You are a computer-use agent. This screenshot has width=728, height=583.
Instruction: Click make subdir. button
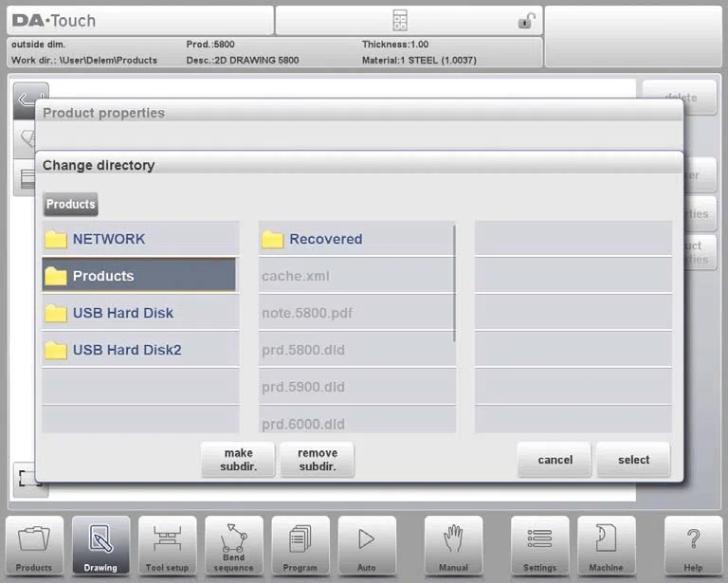[x=239, y=460]
